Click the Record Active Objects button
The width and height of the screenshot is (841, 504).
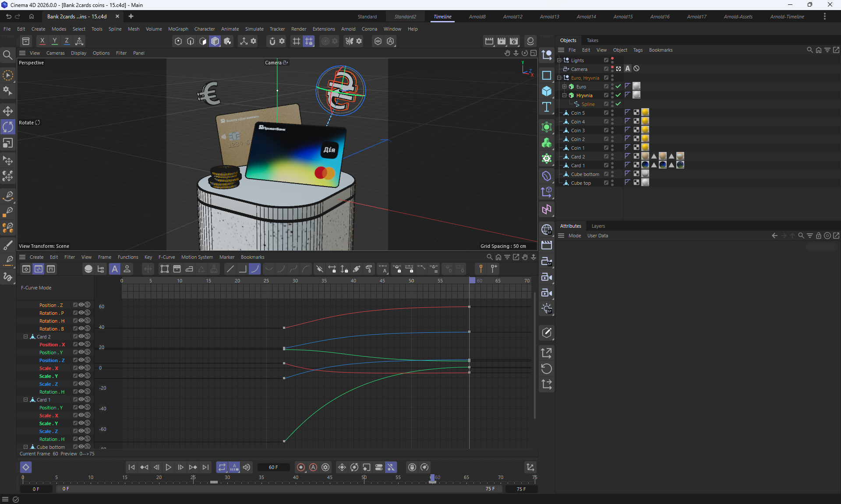pyautogui.click(x=301, y=467)
